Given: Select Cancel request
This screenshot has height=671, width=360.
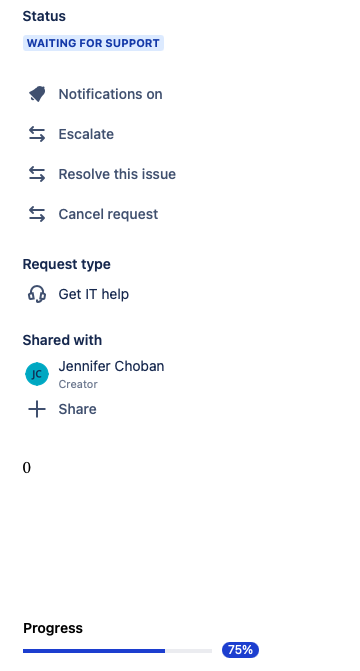Looking at the screenshot, I should [x=108, y=214].
